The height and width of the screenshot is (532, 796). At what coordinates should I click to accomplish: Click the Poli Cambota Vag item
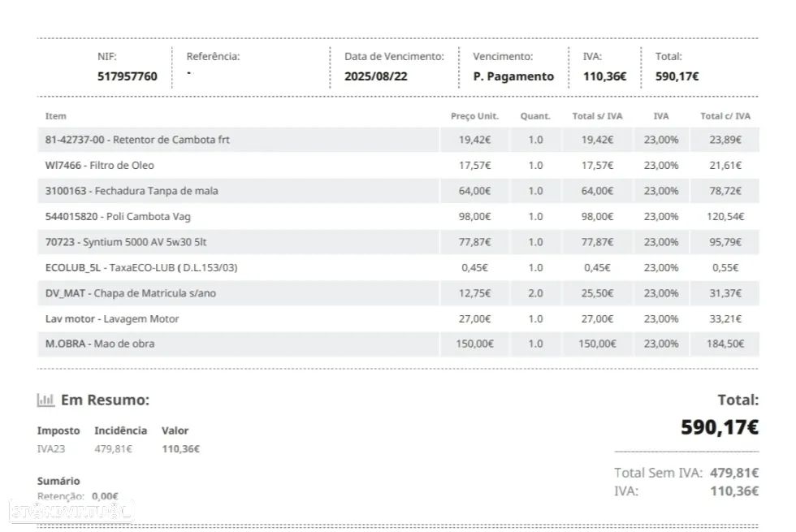tap(118, 217)
